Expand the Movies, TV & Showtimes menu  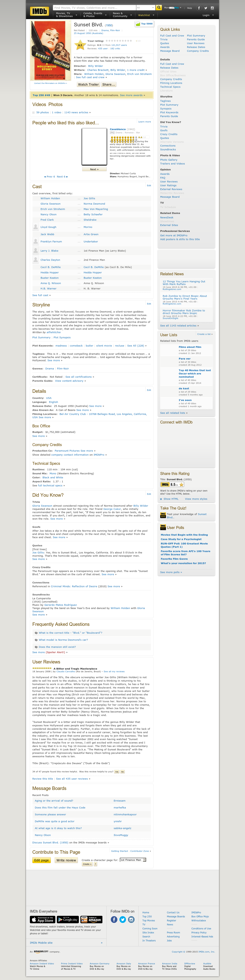coord(66,15)
